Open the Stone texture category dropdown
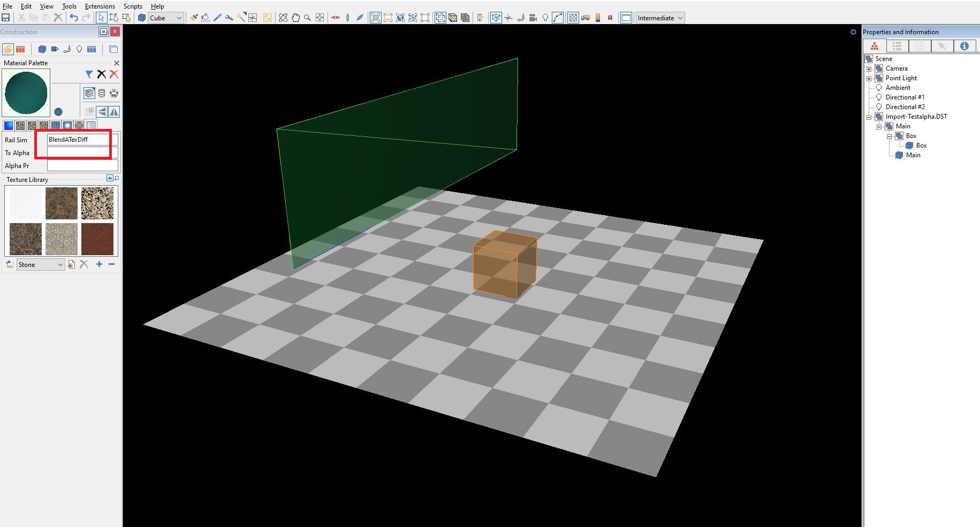980x527 pixels. [41, 265]
